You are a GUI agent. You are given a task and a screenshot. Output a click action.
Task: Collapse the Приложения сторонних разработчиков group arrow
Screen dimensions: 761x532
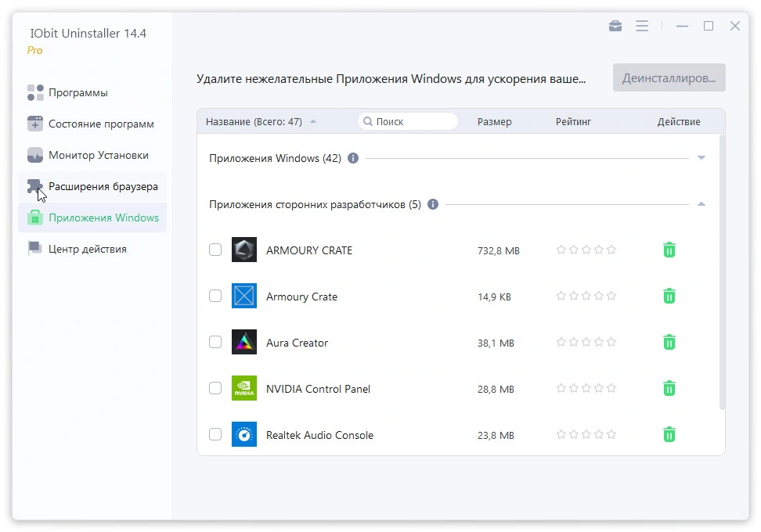pos(701,203)
